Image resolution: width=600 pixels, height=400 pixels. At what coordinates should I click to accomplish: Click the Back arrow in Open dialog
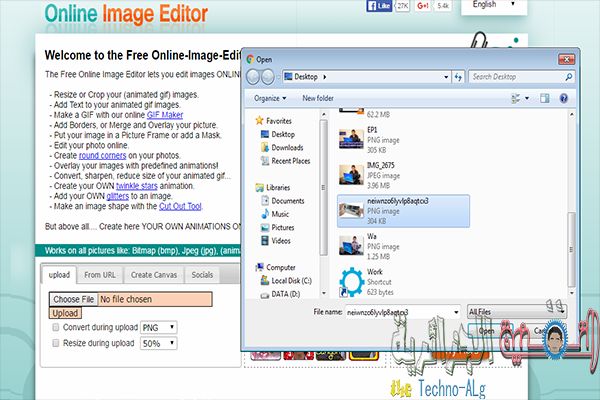(253, 77)
